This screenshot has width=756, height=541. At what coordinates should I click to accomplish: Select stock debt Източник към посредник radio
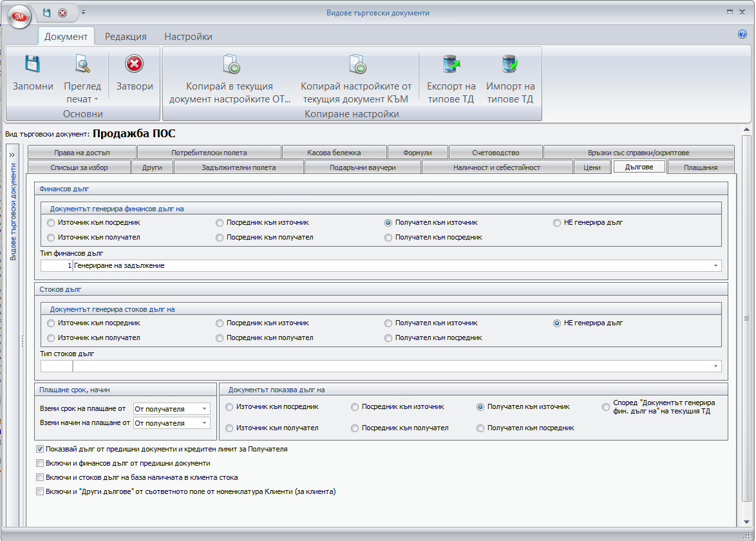pos(51,323)
